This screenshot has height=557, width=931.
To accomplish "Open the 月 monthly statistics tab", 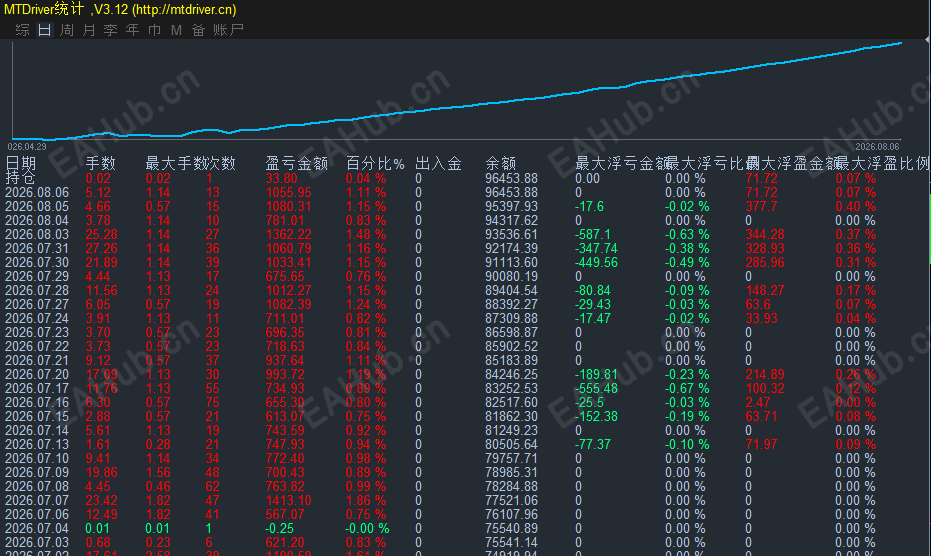I will 88,30.
